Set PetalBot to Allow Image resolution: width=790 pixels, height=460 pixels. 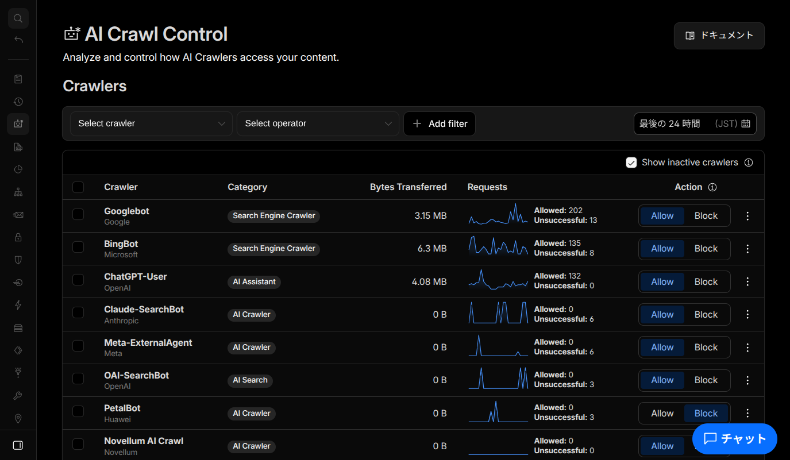[662, 413]
